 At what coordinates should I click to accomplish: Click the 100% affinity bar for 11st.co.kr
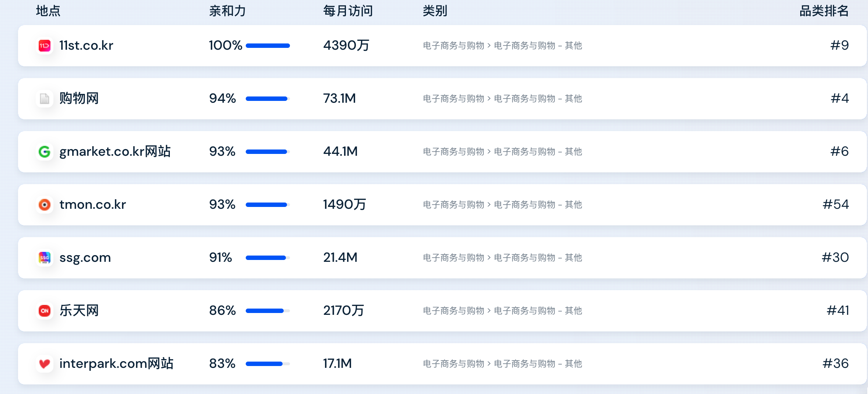[268, 46]
